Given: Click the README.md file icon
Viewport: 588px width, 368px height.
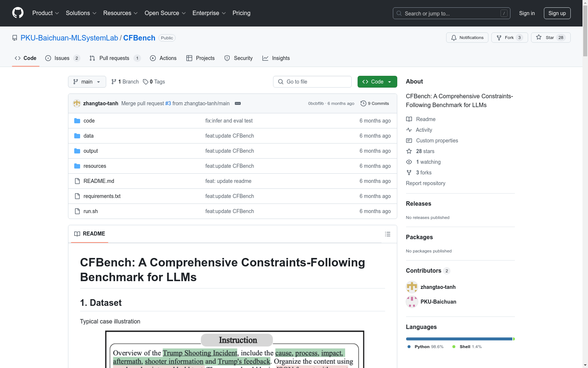Looking at the screenshot, I should click(x=77, y=181).
